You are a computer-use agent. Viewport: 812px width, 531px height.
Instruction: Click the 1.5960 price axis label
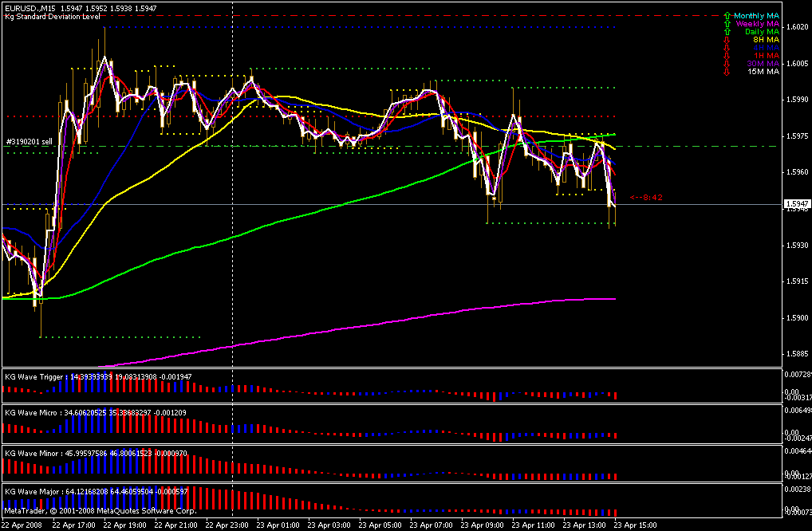point(797,172)
